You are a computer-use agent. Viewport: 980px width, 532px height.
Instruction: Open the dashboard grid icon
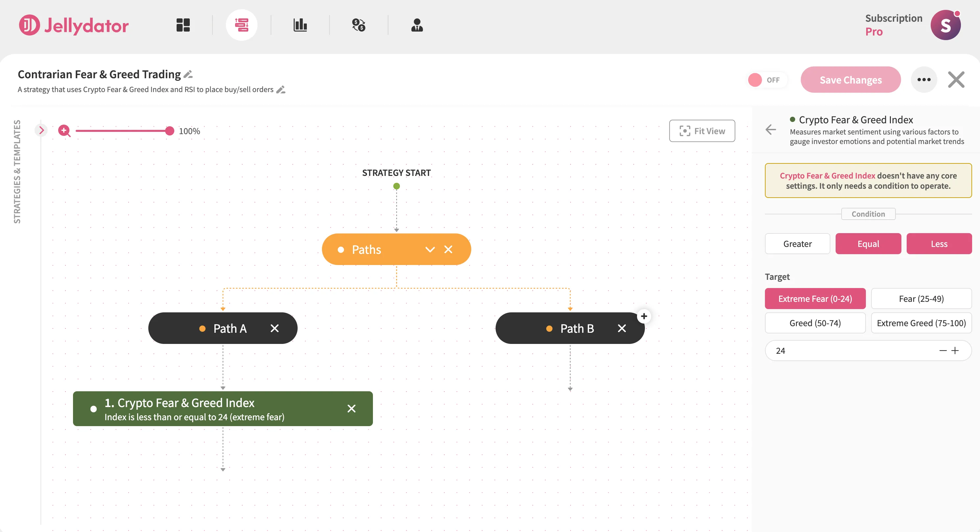tap(183, 25)
